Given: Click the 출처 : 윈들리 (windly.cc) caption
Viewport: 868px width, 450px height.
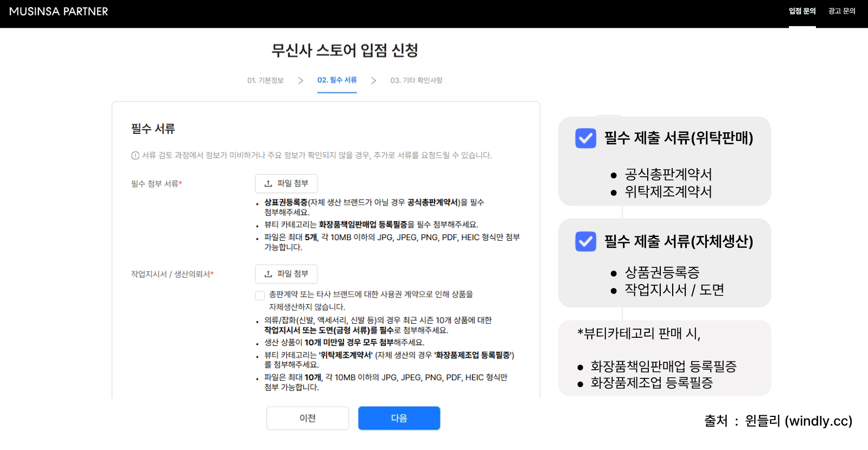Looking at the screenshot, I should (x=778, y=421).
